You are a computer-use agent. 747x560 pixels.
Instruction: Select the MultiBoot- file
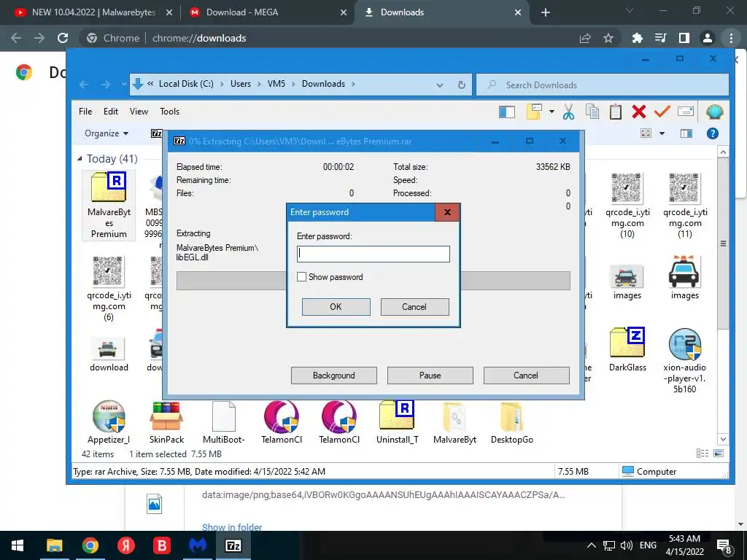[x=224, y=422]
